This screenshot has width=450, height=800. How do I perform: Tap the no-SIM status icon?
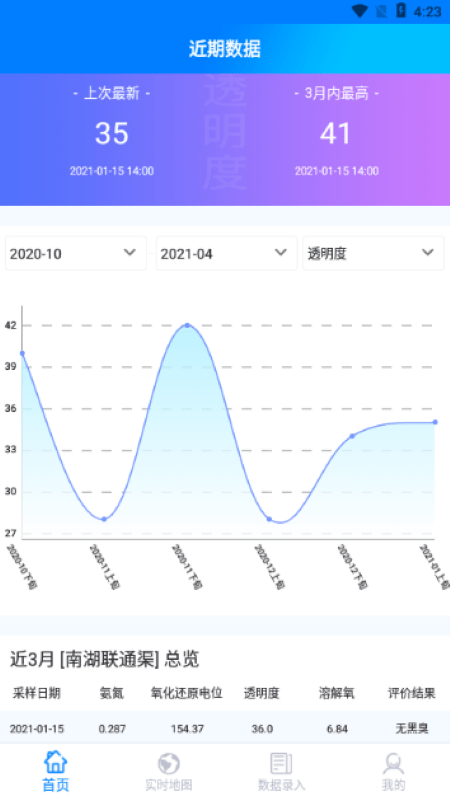pyautogui.click(x=381, y=11)
